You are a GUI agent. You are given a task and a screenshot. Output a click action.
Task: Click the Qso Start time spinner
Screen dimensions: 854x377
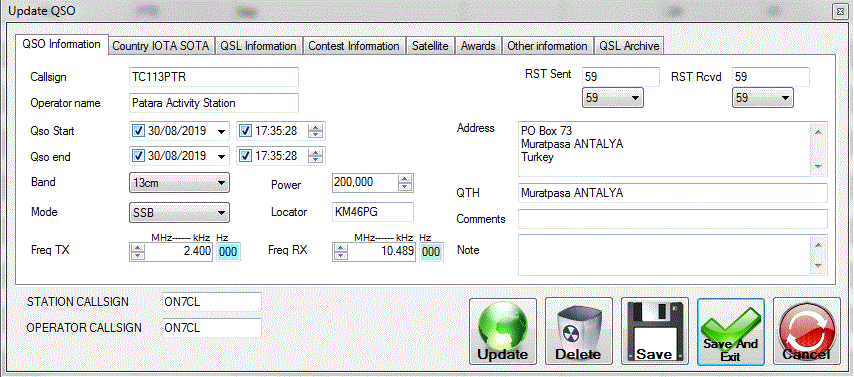(316, 131)
